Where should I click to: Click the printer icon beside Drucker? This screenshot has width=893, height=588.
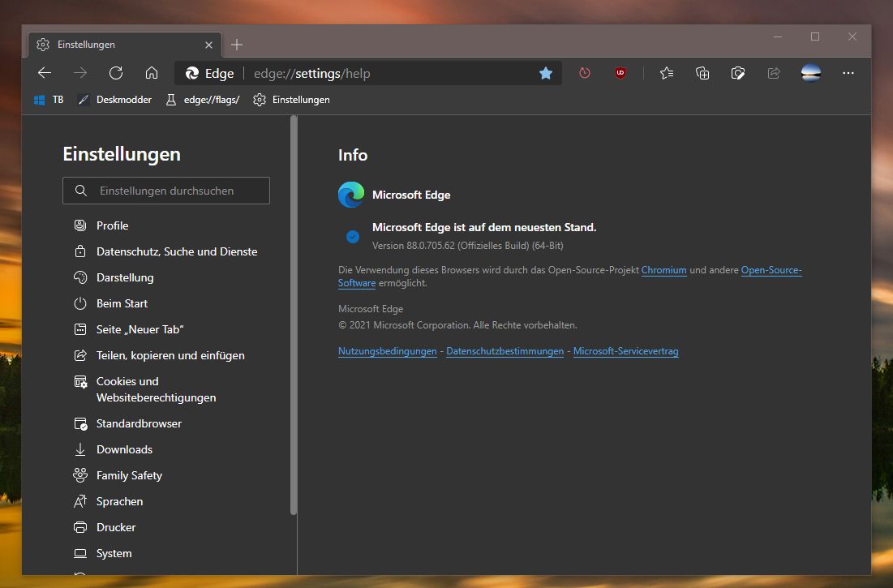pyautogui.click(x=80, y=528)
